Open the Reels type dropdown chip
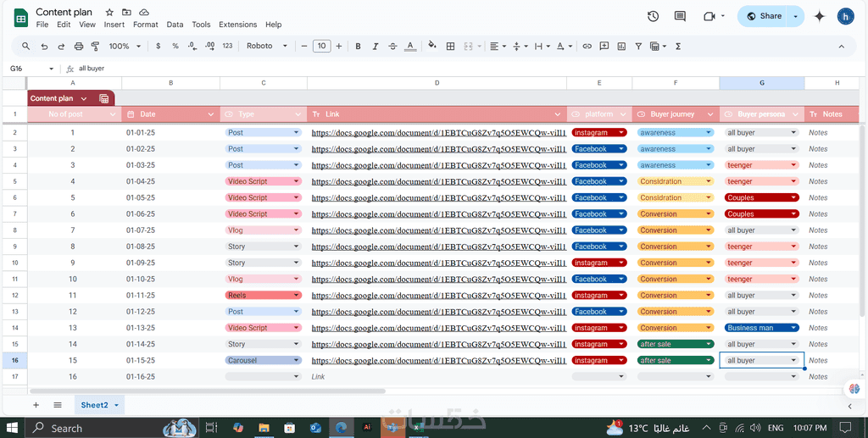Screen dimensions: 868x438 coord(264,296)
